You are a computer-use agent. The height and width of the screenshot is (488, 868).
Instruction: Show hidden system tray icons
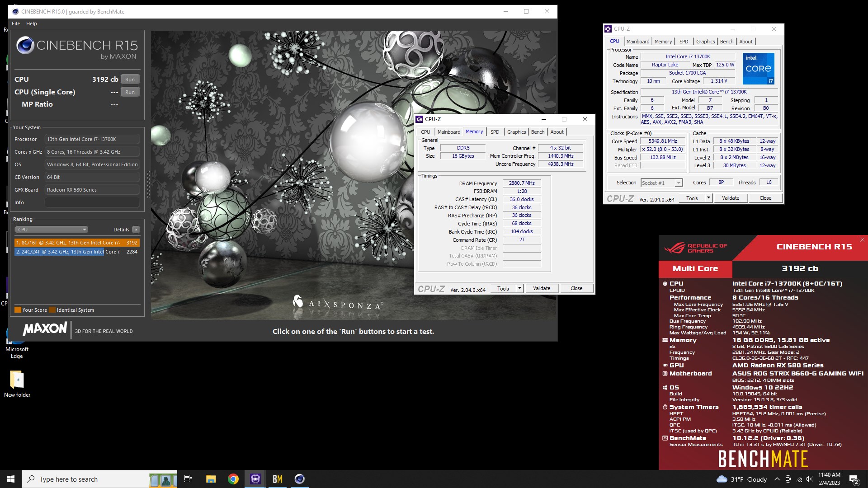click(x=777, y=479)
